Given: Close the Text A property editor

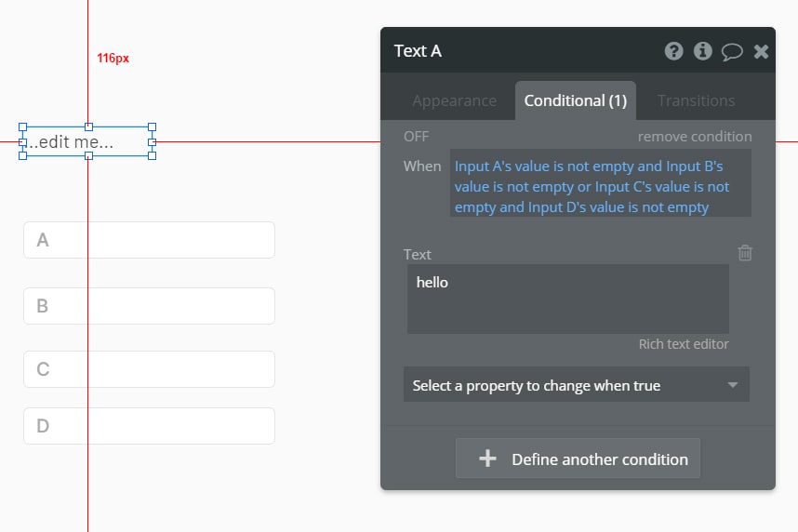Looking at the screenshot, I should [761, 51].
